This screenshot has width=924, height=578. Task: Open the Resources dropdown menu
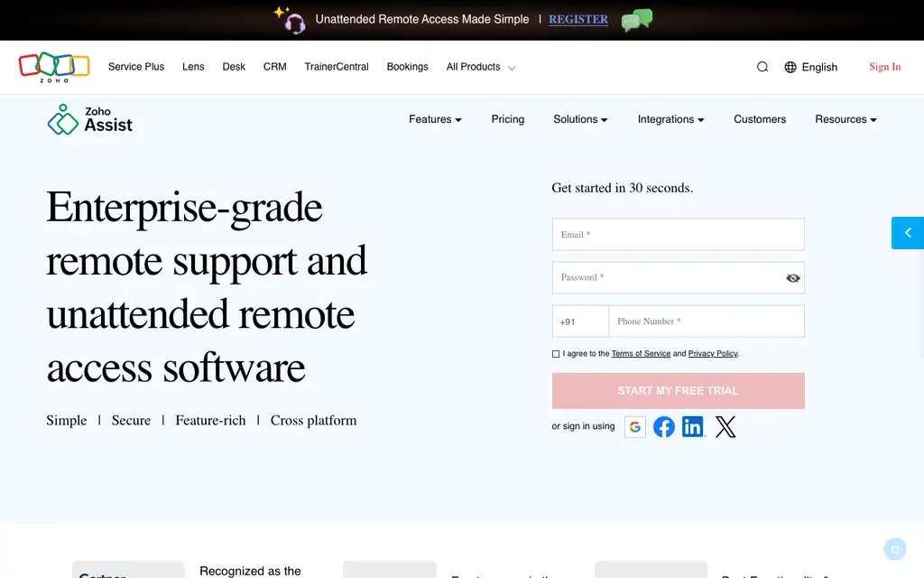click(x=845, y=119)
